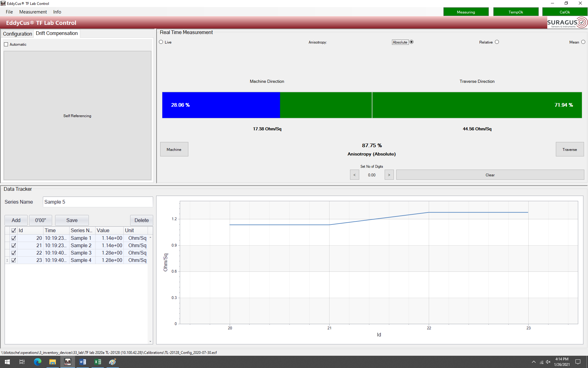Open the Configuration tab
This screenshot has width=588, height=368.
(18, 33)
